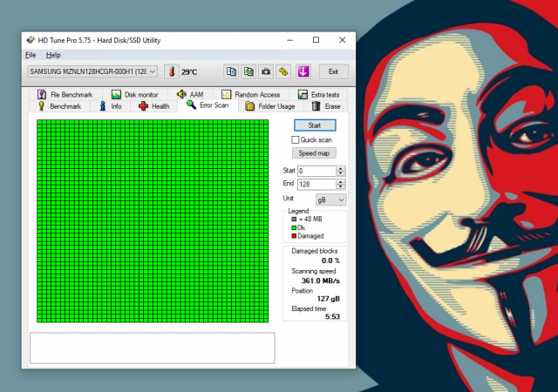The height and width of the screenshot is (392, 558).
Task: Click the purple down-arrow toolbar icon
Action: pyautogui.click(x=303, y=71)
